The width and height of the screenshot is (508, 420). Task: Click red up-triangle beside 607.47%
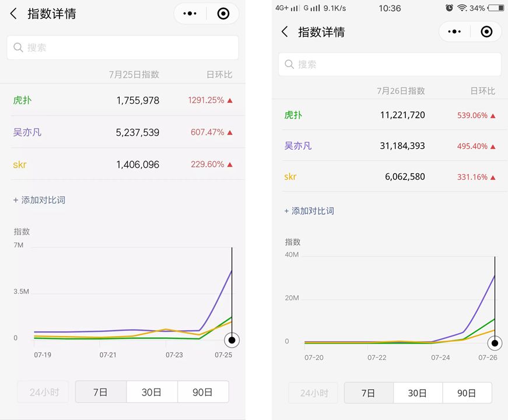pos(230,132)
